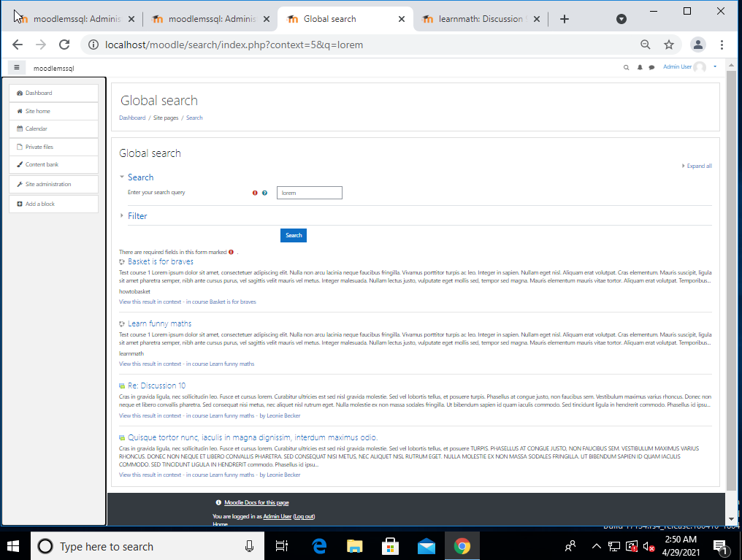Submit the blue Search button
This screenshot has height=560, width=742.
[x=294, y=236]
